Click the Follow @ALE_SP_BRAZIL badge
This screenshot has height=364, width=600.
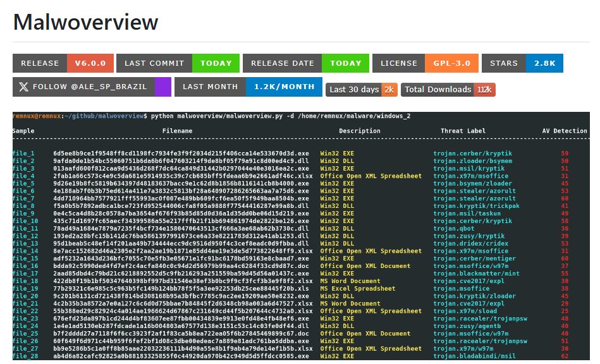click(92, 87)
